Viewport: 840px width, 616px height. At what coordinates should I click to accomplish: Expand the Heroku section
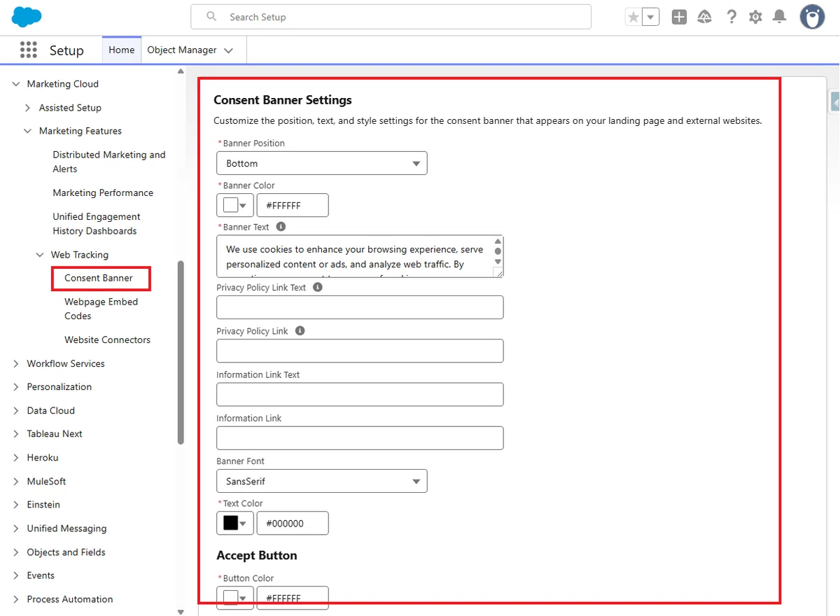[16, 457]
